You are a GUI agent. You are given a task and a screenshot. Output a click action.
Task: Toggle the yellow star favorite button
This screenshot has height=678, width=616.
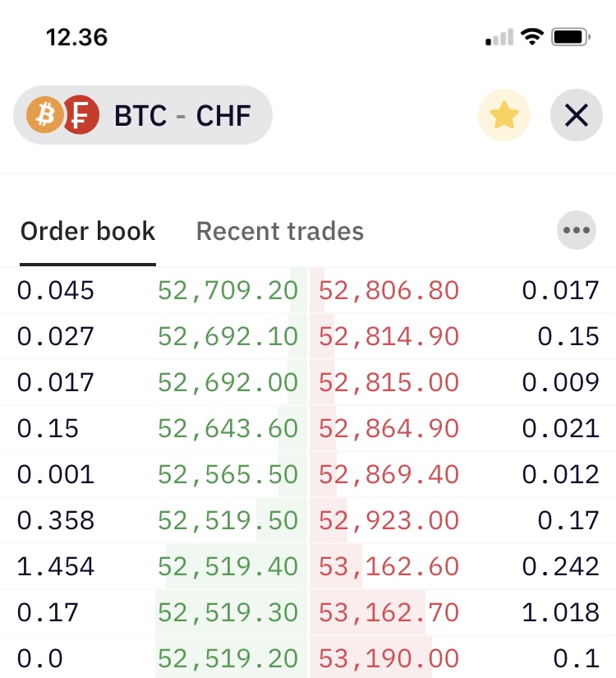504,115
